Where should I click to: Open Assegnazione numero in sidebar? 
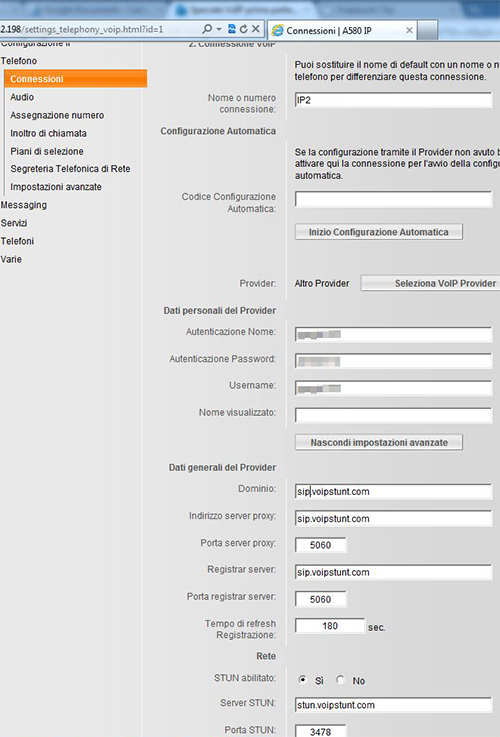57,115
